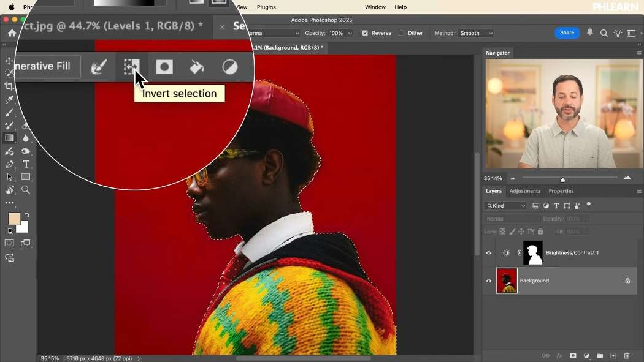The width and height of the screenshot is (644, 362).
Task: Open the gradient blend mode dropdown
Action: coord(274,33)
